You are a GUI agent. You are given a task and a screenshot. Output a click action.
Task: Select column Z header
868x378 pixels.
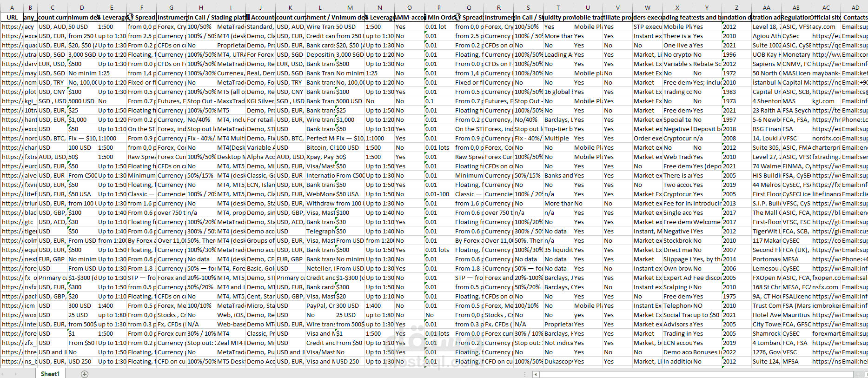point(736,7)
